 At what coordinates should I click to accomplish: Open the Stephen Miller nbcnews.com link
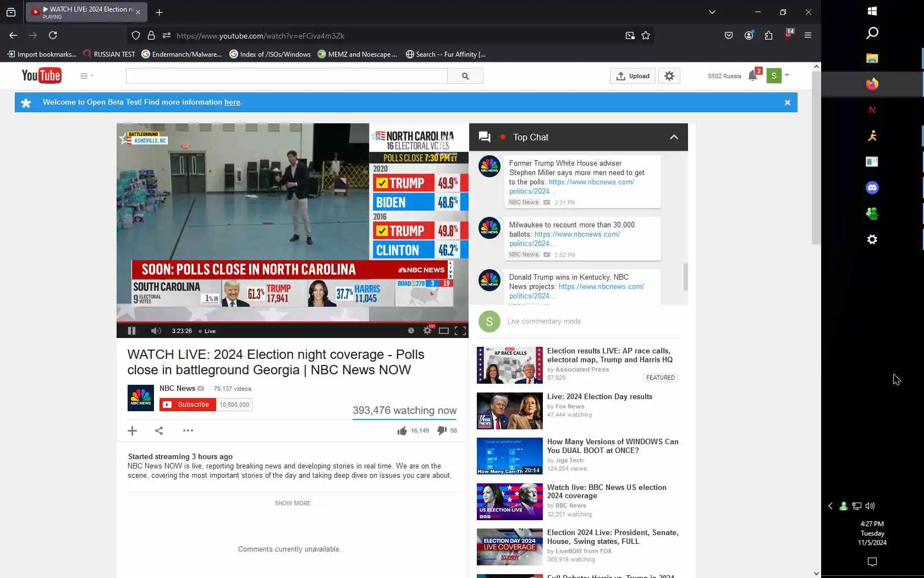pyautogui.click(x=571, y=187)
